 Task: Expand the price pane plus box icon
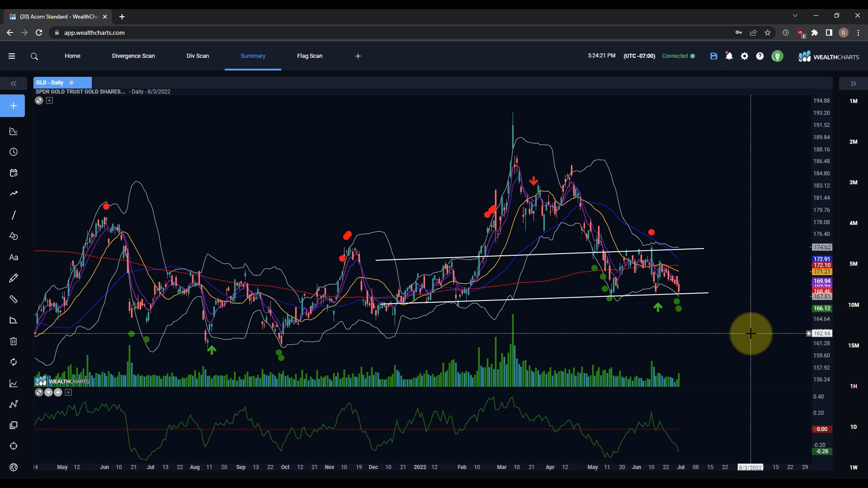(50, 101)
